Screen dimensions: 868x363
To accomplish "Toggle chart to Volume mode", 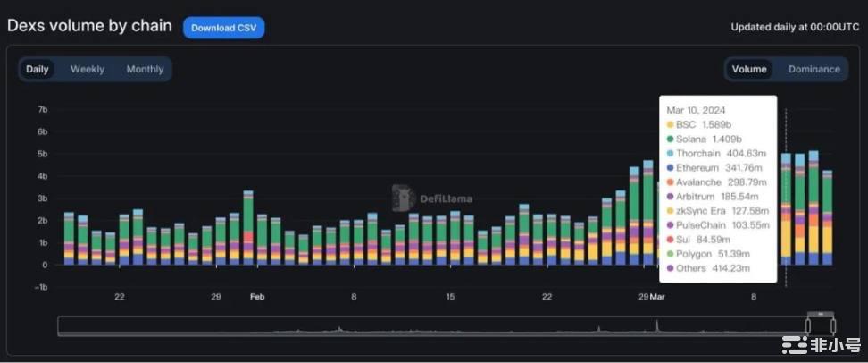I will tap(749, 70).
